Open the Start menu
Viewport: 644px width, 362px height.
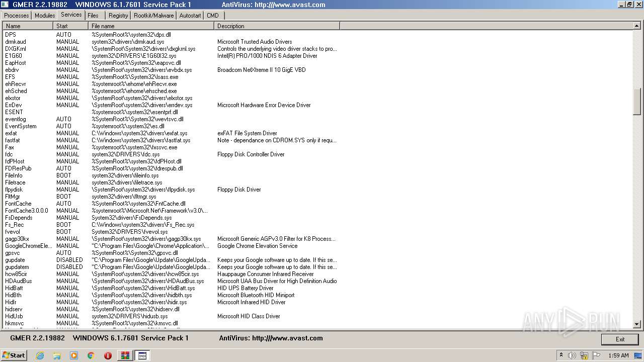[x=14, y=355]
